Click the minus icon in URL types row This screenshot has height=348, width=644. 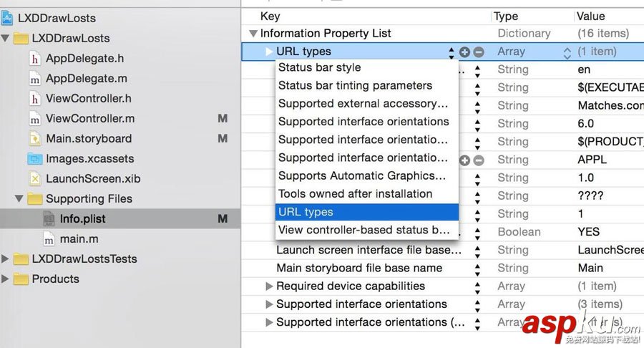click(479, 52)
